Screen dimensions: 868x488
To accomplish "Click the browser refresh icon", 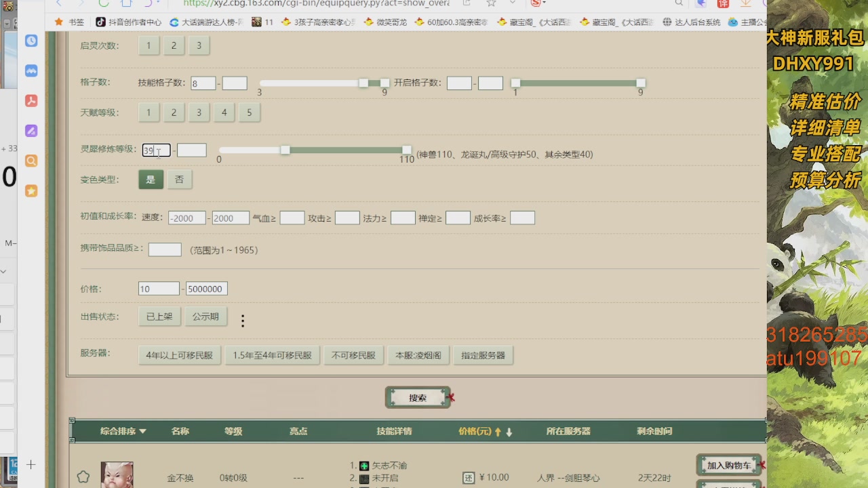I will tap(104, 3).
